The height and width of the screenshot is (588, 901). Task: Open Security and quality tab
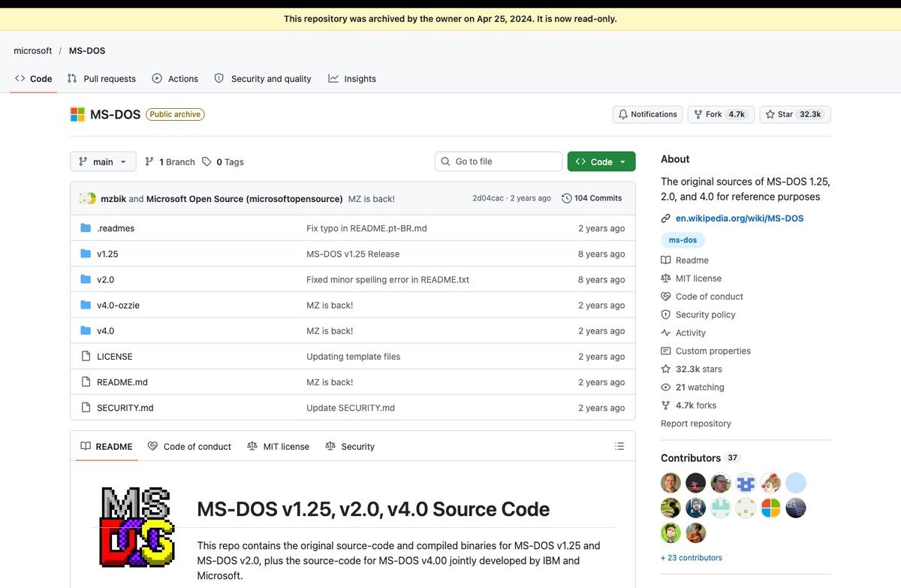pyautogui.click(x=263, y=79)
